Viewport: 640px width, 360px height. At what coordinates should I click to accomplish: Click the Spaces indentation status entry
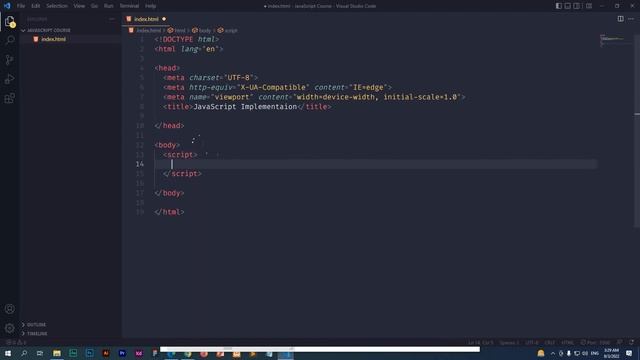[509, 342]
